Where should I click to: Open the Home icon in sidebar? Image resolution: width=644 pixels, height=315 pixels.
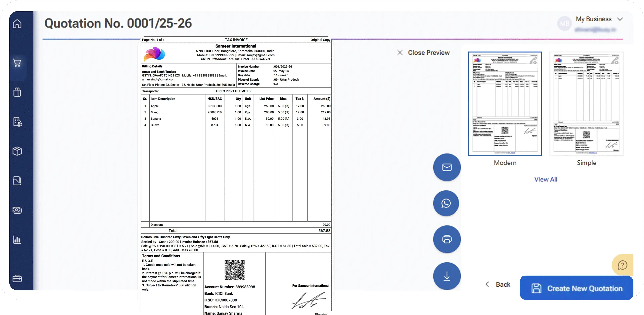point(17,24)
